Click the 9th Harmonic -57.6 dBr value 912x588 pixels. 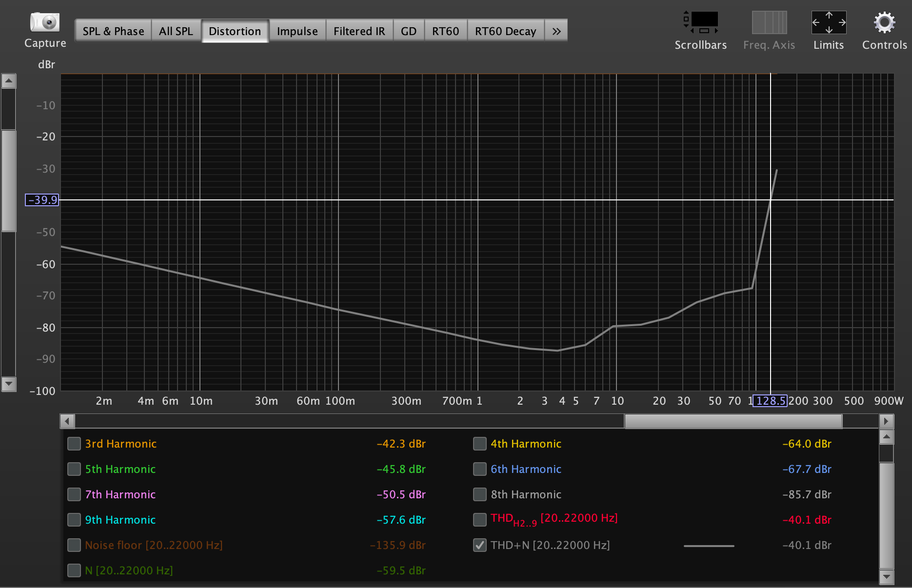tap(401, 520)
